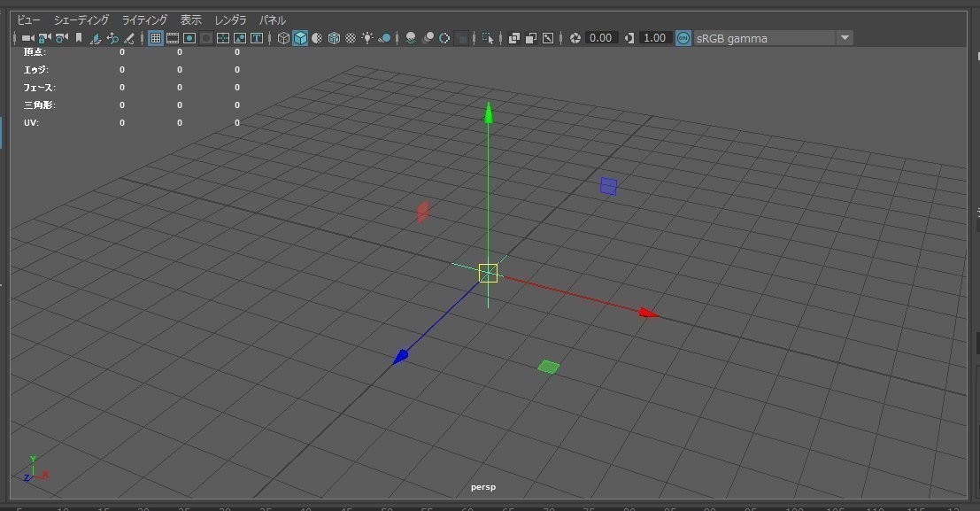
Task: Adjust the exposure value slider
Action: tap(599, 37)
